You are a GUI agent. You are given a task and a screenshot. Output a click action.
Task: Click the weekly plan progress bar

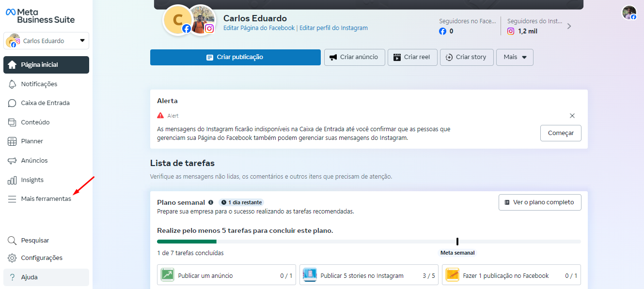369,242
